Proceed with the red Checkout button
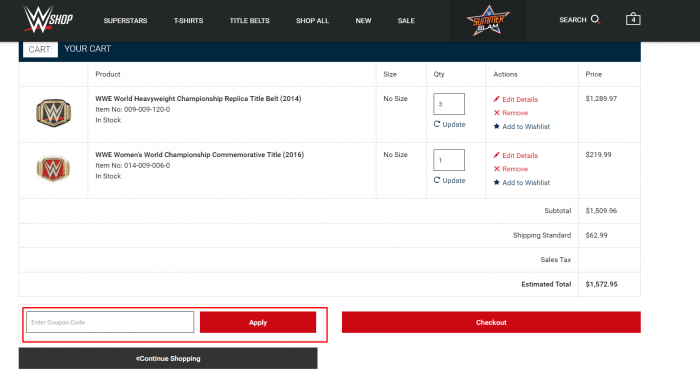Image resolution: width=700 pixels, height=372 pixels. click(491, 322)
